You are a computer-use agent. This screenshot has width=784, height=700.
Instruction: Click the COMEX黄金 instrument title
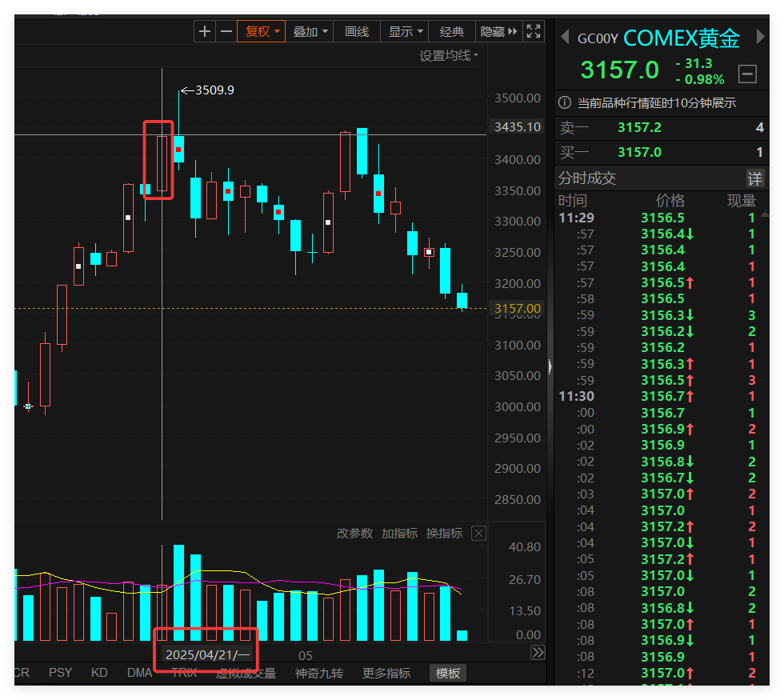pos(681,38)
